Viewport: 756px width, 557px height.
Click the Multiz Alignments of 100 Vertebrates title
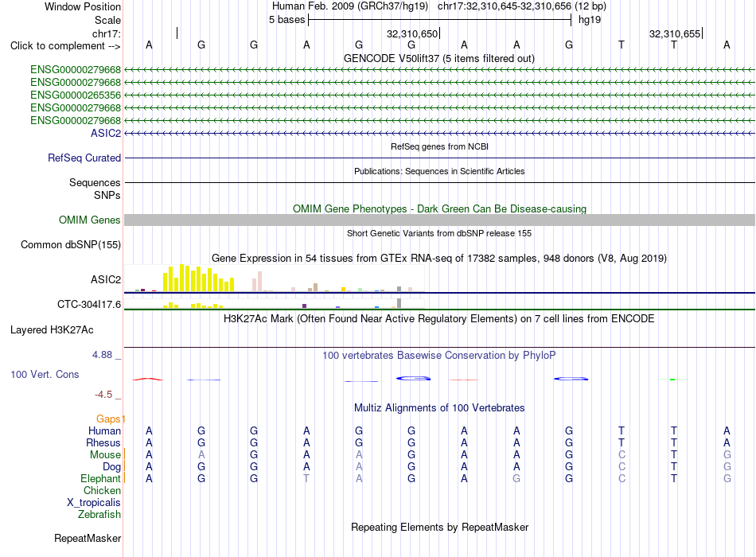[439, 408]
